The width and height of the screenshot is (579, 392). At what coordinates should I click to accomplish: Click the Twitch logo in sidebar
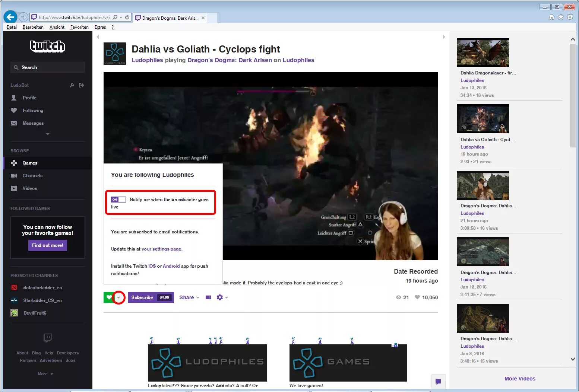click(x=47, y=46)
